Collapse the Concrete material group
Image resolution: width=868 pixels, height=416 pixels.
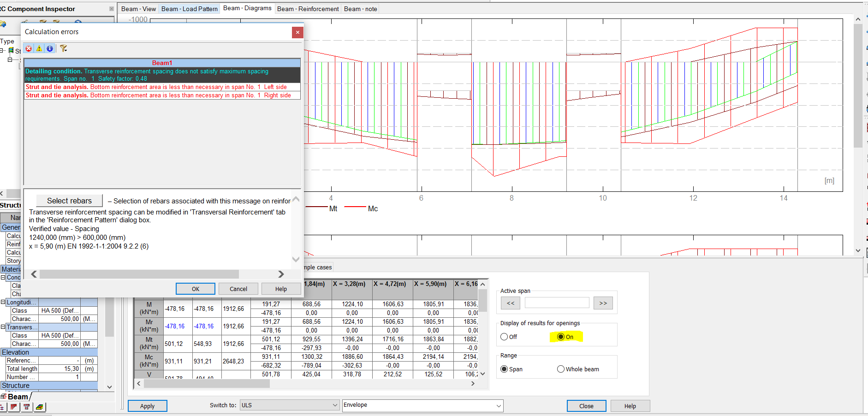point(3,278)
